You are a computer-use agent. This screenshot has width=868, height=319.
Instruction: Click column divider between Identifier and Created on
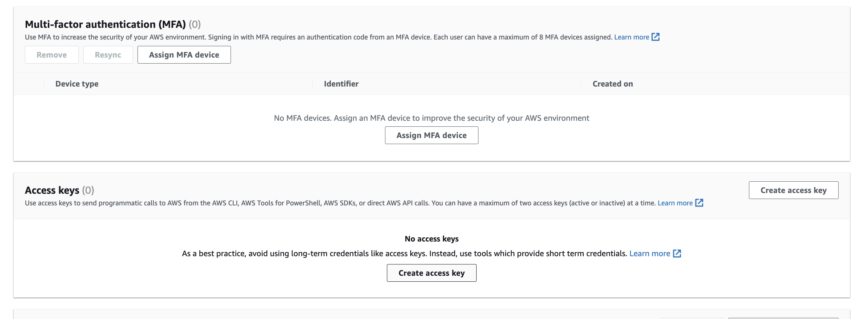point(581,84)
